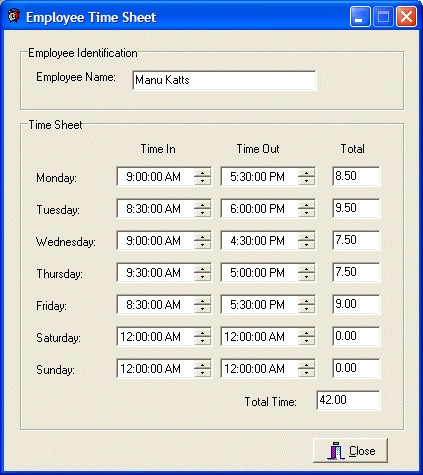Increase Tuesday Time In using up spinner
Viewport: 423px width, 475px height.
point(203,205)
